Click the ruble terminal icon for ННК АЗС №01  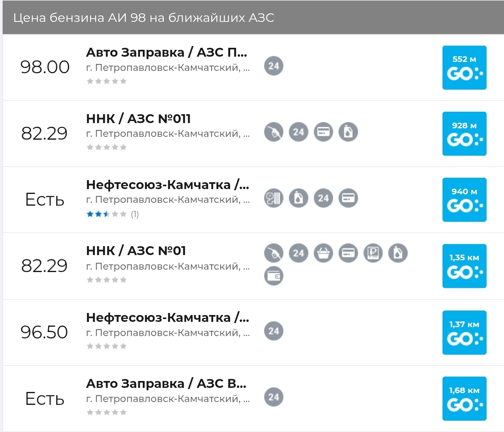[x=373, y=253]
